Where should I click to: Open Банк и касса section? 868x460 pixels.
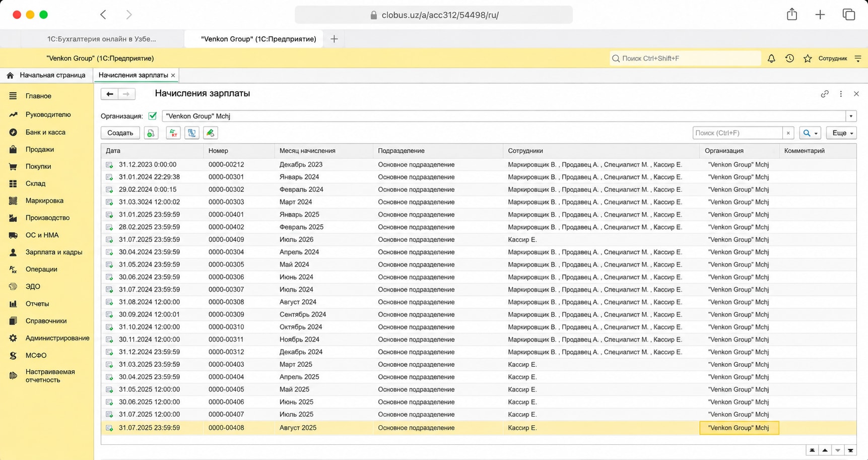pos(45,132)
